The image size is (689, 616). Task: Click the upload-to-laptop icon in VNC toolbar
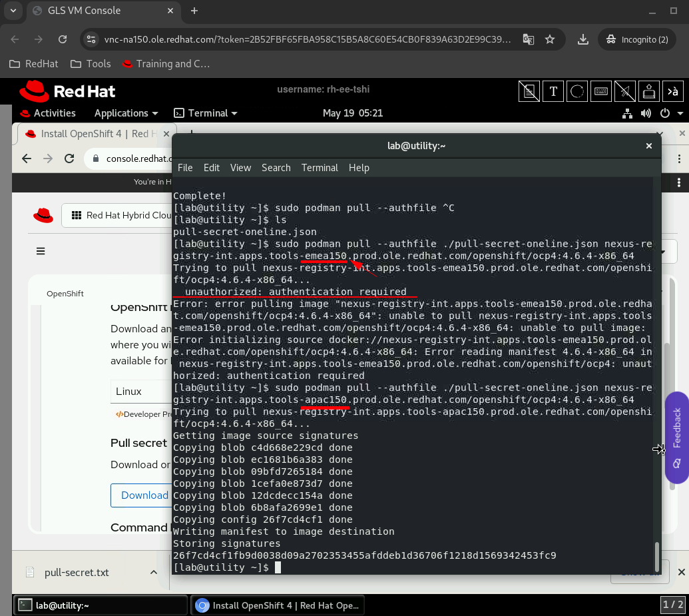(x=649, y=91)
